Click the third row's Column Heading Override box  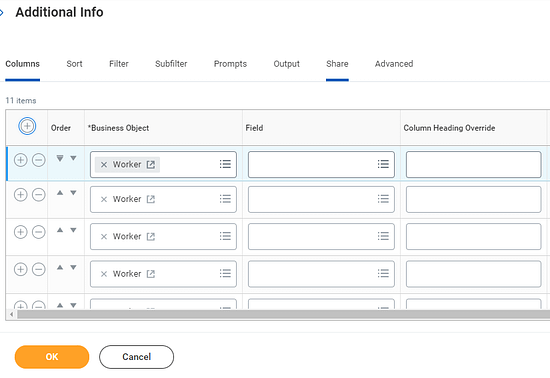click(x=474, y=237)
